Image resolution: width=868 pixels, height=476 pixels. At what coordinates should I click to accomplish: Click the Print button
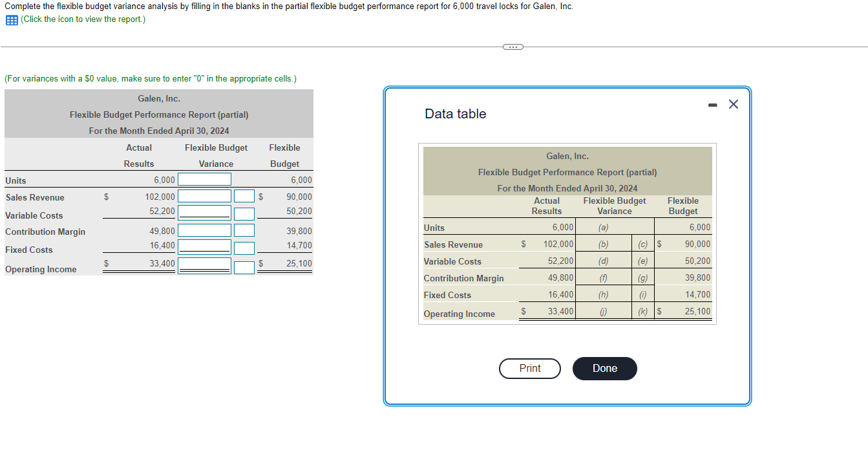point(530,368)
